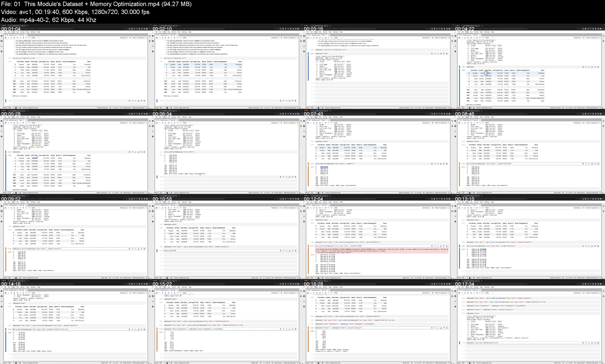Open Code cell-type dropdown in 00:03:16 frame

pos(338,38)
